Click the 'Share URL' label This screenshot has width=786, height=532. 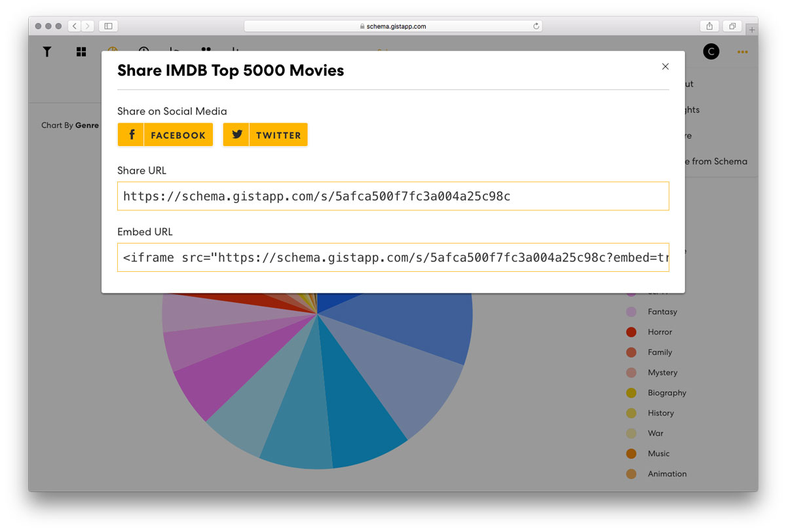point(141,170)
